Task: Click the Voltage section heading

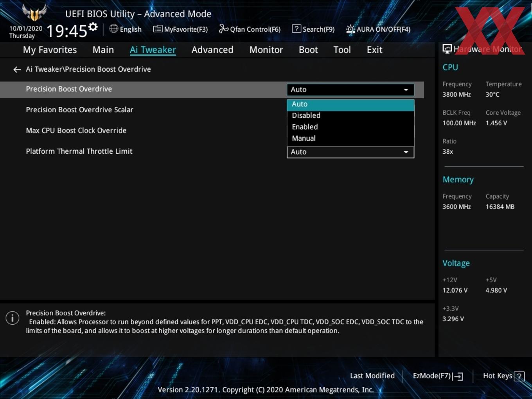Action: click(456, 263)
